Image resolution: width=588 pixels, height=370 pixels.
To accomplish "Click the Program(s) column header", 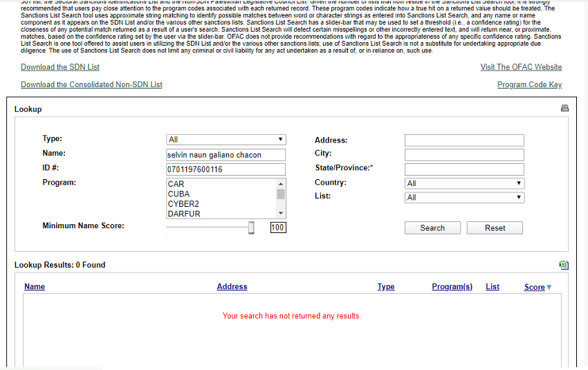I will click(452, 286).
